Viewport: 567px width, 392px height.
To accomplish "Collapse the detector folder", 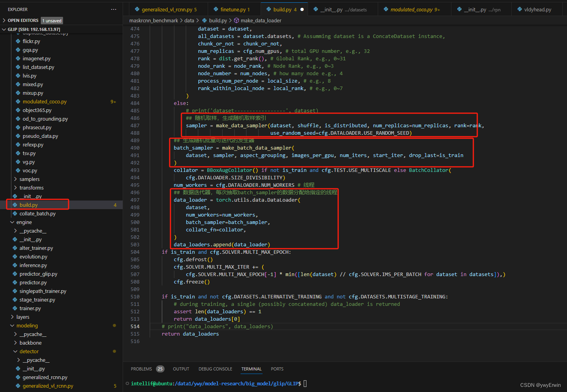I will 15,351.
